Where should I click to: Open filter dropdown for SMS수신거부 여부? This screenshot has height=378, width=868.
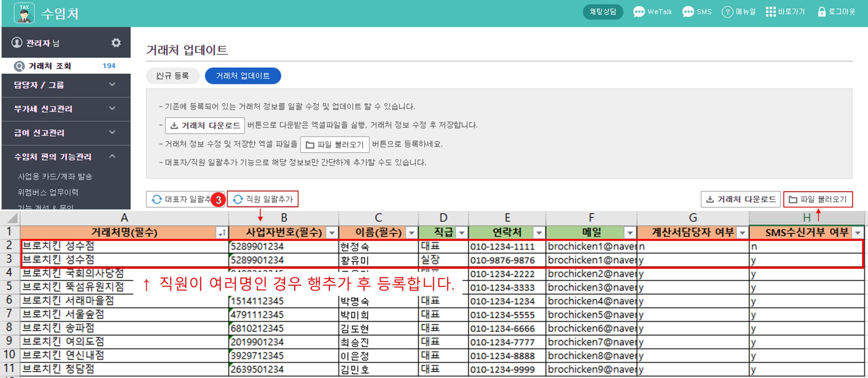tap(857, 233)
